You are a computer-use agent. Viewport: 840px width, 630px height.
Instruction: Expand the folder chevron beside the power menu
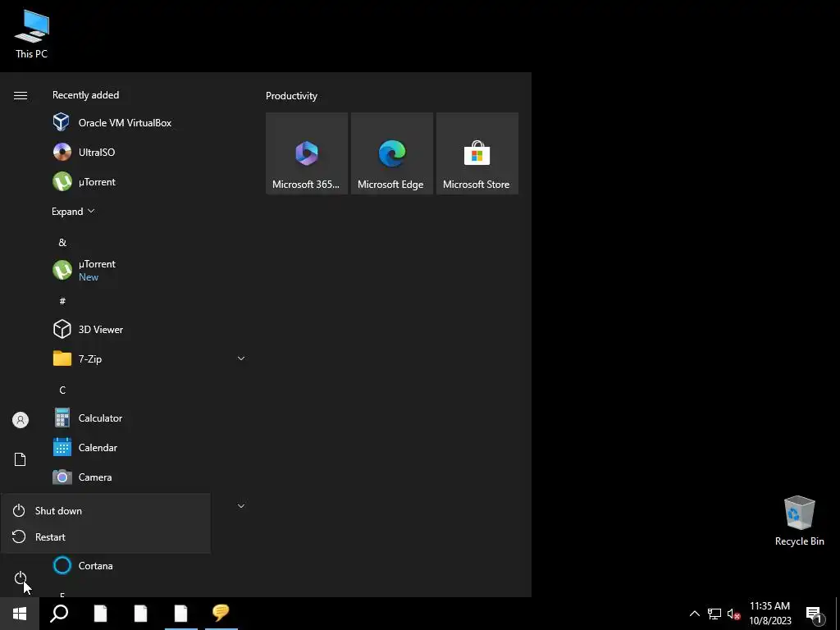pos(241,505)
